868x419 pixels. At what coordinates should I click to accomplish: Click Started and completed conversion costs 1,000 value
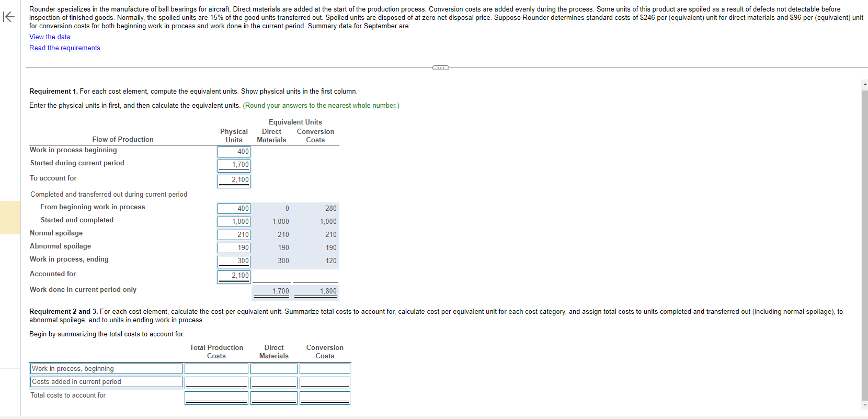(x=328, y=221)
